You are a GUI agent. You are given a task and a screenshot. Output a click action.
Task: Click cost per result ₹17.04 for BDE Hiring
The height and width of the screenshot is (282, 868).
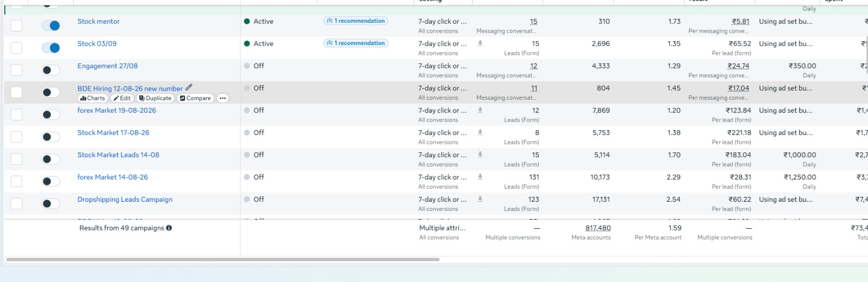tap(738, 88)
